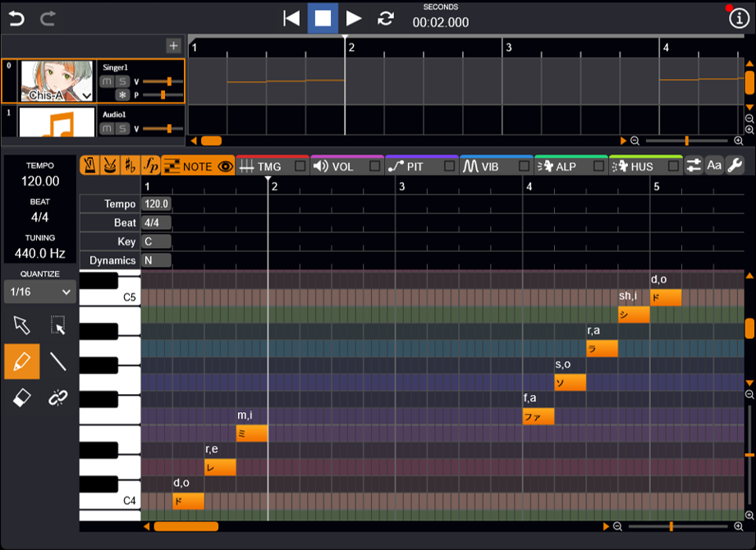Open the Key C value field
756x550 pixels.
(x=156, y=241)
